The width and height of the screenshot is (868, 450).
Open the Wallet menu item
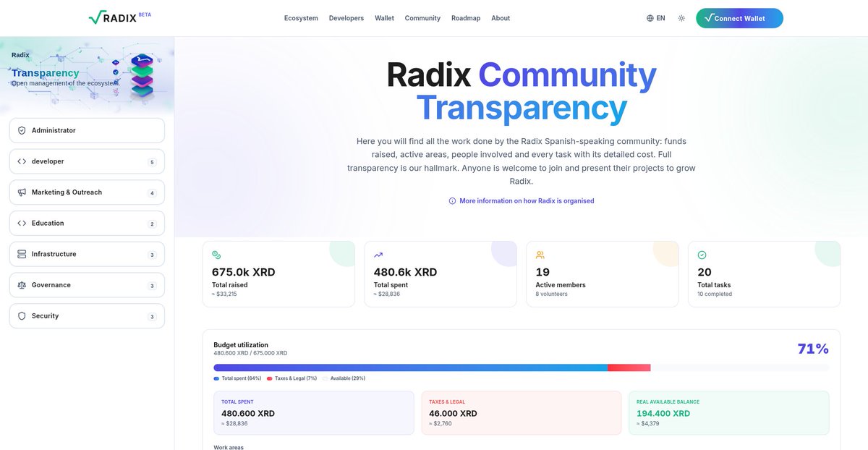pos(384,18)
